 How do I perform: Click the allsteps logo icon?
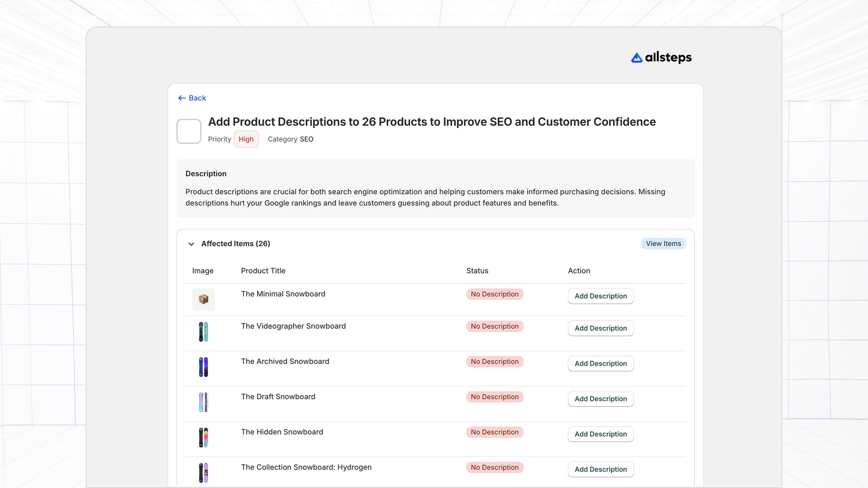coord(637,57)
